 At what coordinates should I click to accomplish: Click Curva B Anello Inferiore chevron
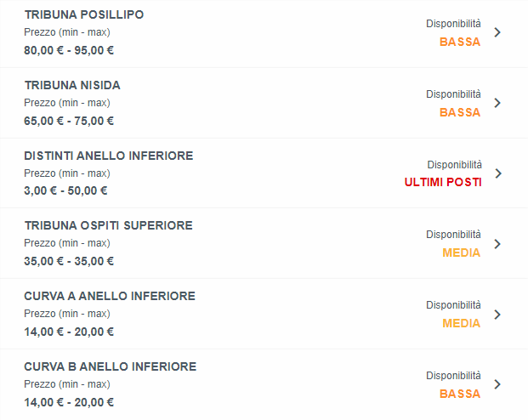(x=497, y=384)
